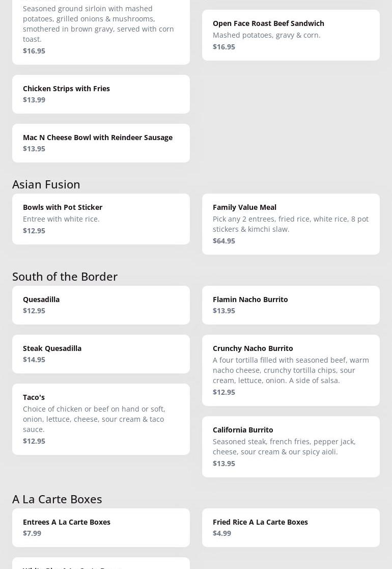Select the Family Value Meal title
Screen dimensions: 392x569
click(x=244, y=207)
